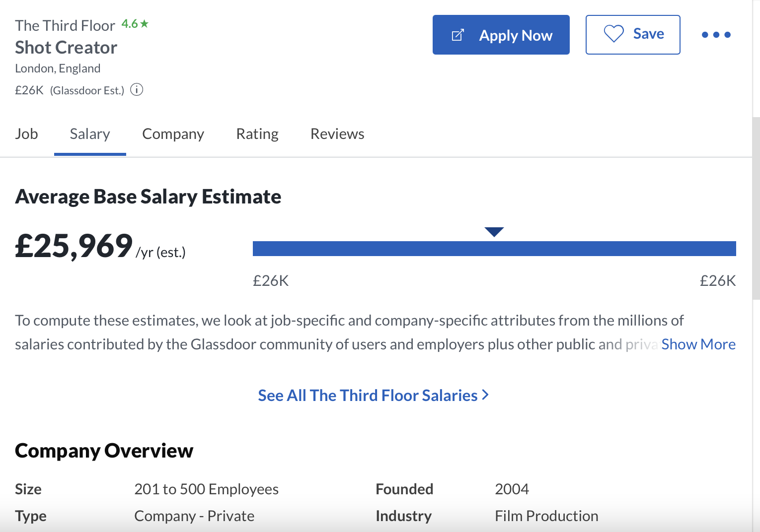Click the Company Overview heading
Screen dimensions: 760x532
[x=104, y=451]
